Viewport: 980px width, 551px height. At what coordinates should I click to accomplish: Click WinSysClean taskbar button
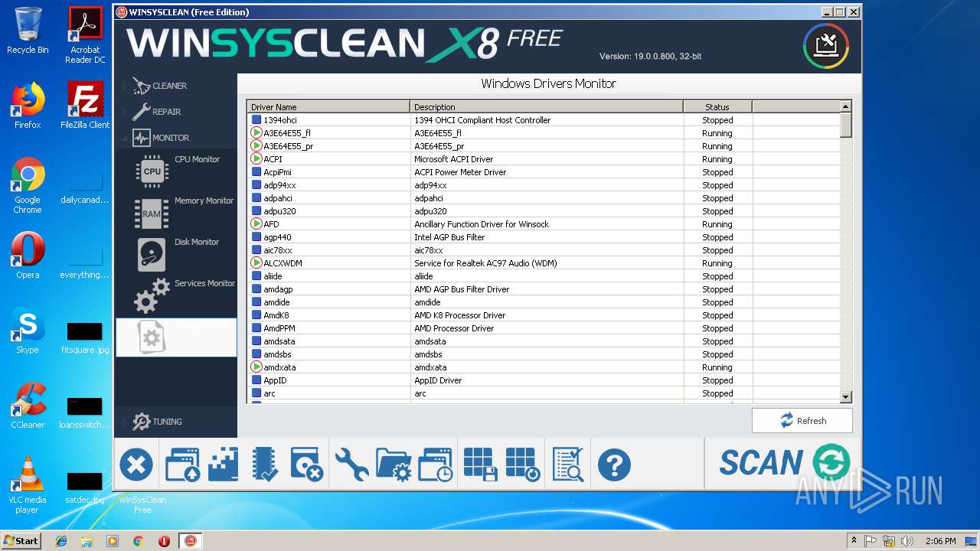point(191,540)
